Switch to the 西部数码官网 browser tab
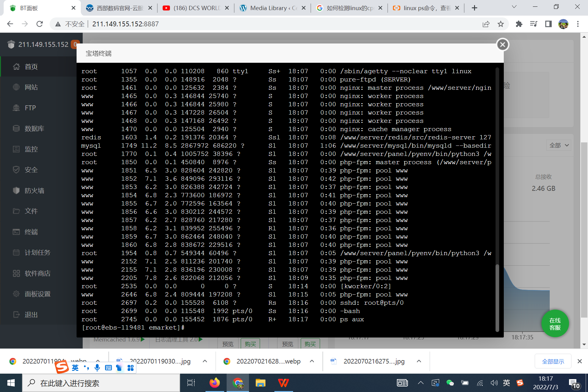 pyautogui.click(x=119, y=8)
